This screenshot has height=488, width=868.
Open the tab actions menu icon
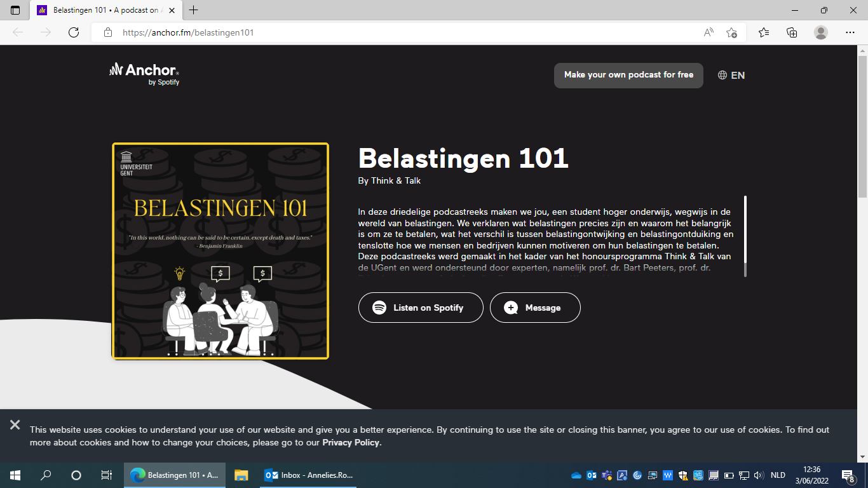(15, 10)
